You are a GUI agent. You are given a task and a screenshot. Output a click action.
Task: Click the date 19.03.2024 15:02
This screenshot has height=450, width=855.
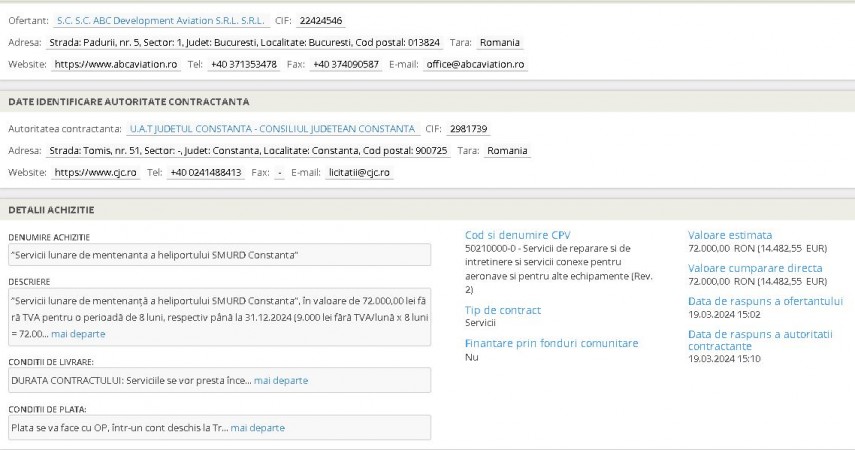(x=724, y=315)
